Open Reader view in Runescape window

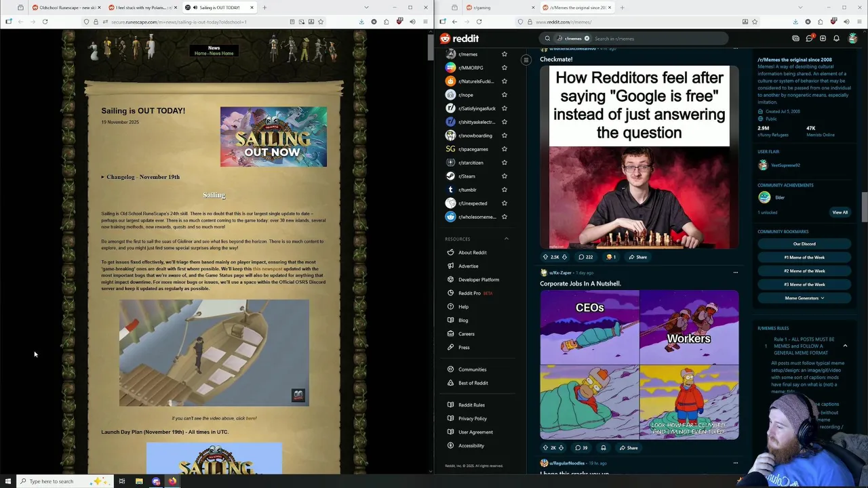[292, 22]
